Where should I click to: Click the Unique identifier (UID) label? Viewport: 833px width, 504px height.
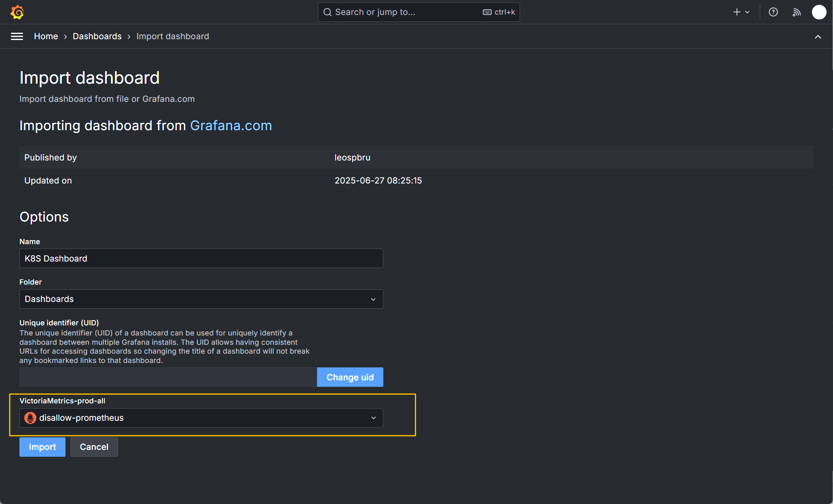pyautogui.click(x=59, y=323)
